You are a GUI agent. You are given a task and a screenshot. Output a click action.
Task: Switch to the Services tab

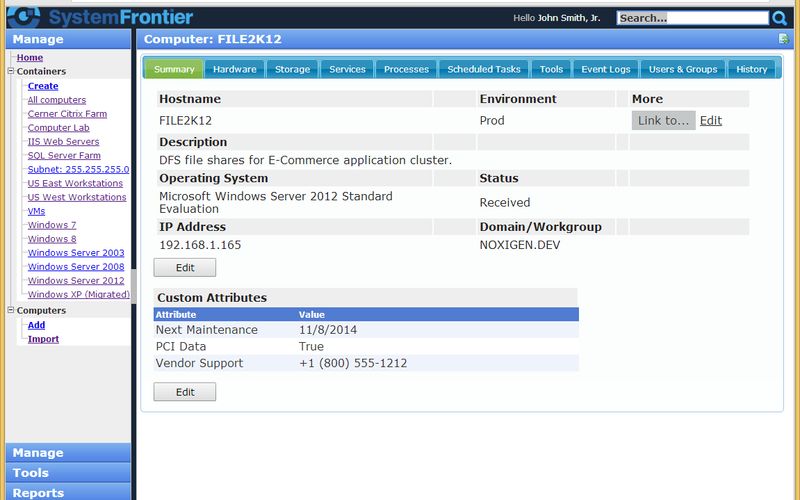(347, 69)
